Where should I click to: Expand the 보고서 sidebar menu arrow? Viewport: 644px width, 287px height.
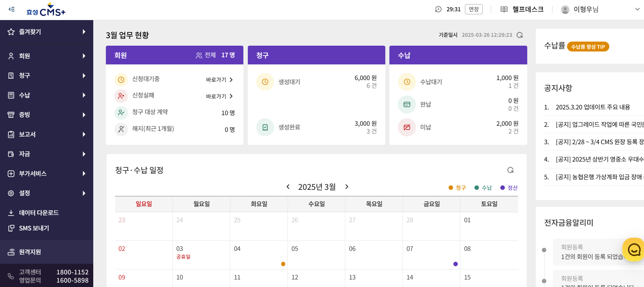[84, 134]
